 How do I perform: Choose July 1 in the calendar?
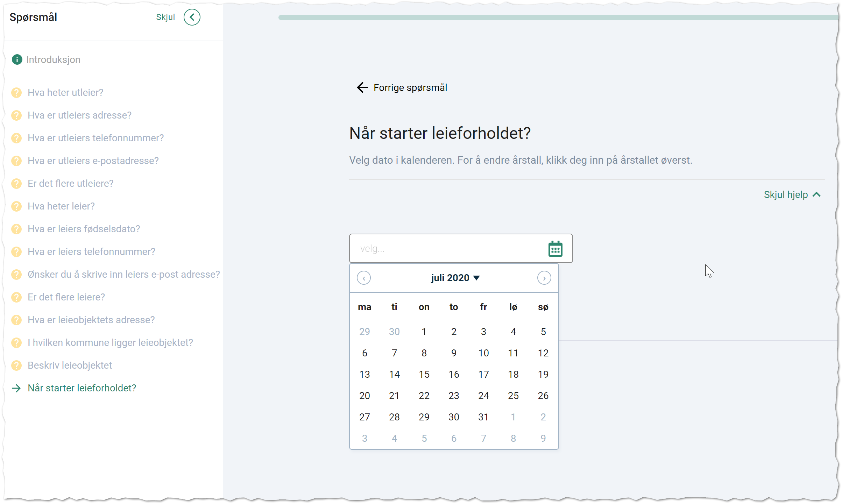[424, 332]
